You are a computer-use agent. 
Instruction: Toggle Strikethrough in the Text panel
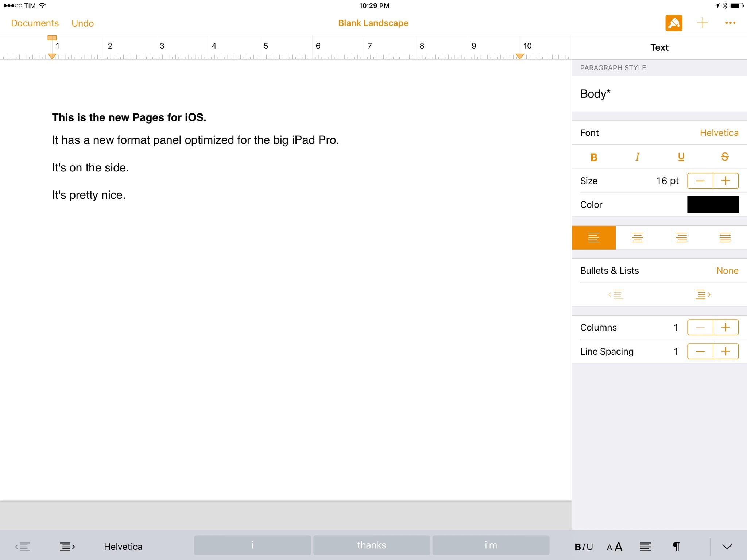click(x=725, y=157)
